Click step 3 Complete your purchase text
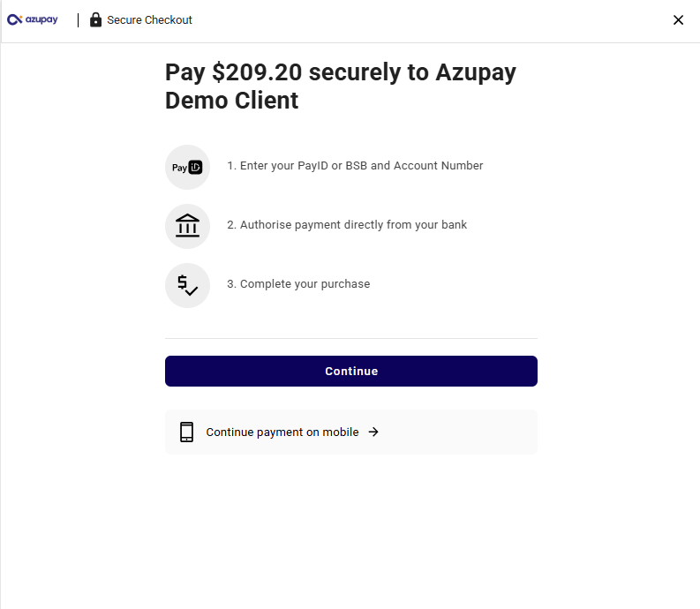Image resolution: width=700 pixels, height=609 pixels. [x=298, y=284]
